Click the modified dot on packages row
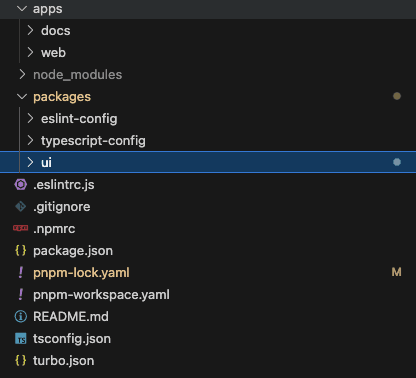Screen dimensions: 416x378 tap(397, 96)
